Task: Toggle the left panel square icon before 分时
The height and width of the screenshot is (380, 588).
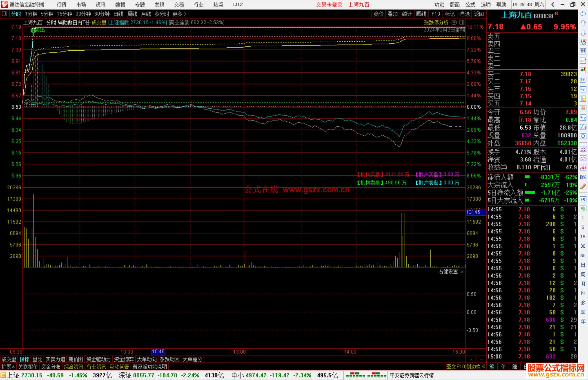Action: [4, 14]
